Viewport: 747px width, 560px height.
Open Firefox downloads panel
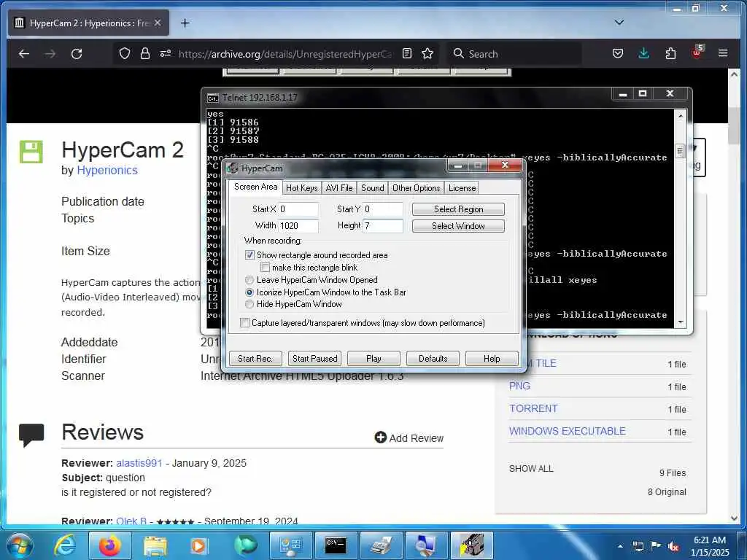(643, 52)
